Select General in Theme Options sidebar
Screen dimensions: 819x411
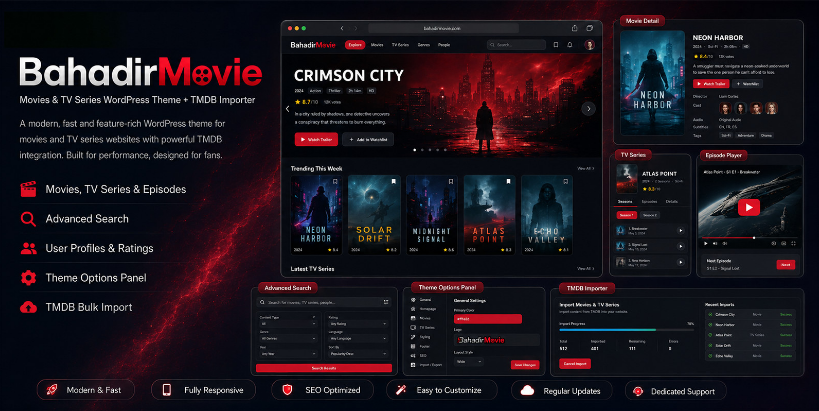point(422,300)
